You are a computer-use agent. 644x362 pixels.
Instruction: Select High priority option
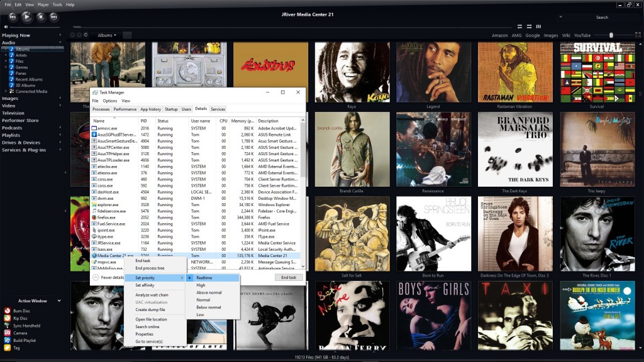click(x=213, y=285)
